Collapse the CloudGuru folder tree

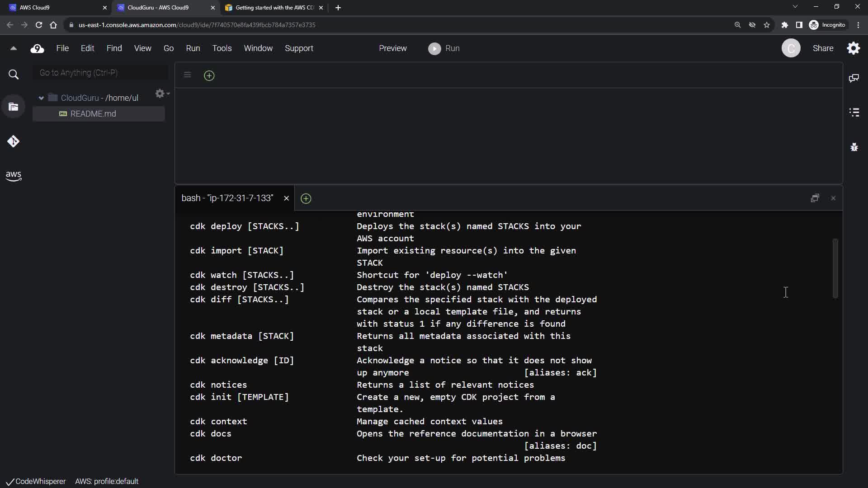pos(41,98)
